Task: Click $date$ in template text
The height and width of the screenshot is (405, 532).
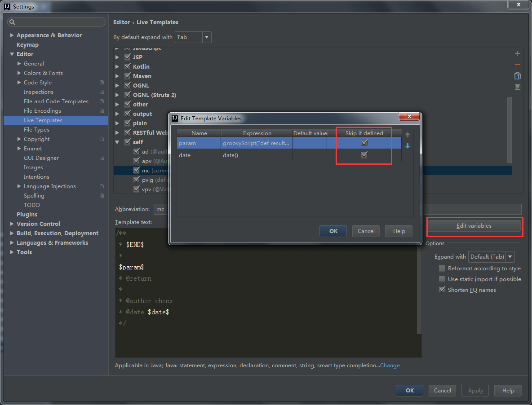Action: point(158,312)
